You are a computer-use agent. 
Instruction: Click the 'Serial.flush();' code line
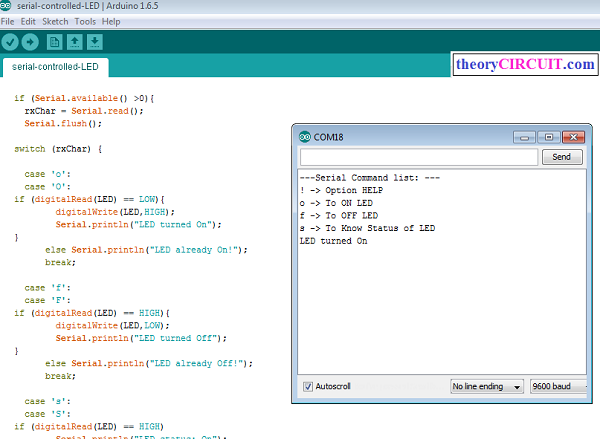point(63,124)
